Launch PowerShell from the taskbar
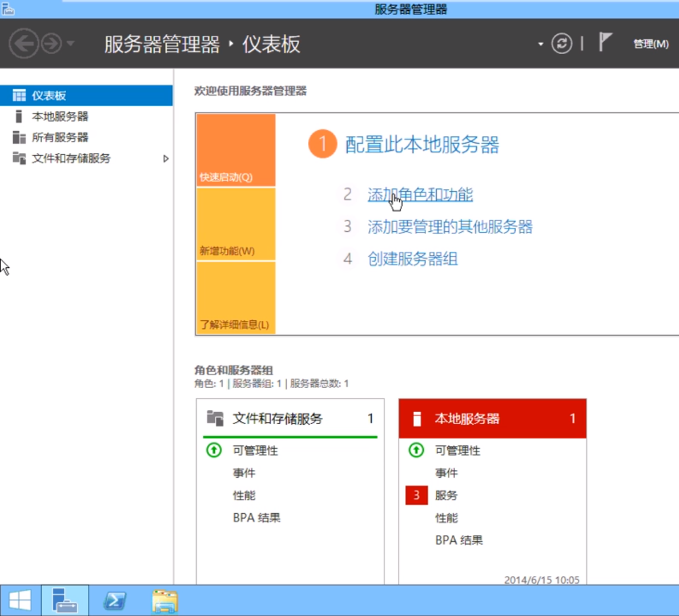The height and width of the screenshot is (616, 679). pyautogui.click(x=115, y=601)
